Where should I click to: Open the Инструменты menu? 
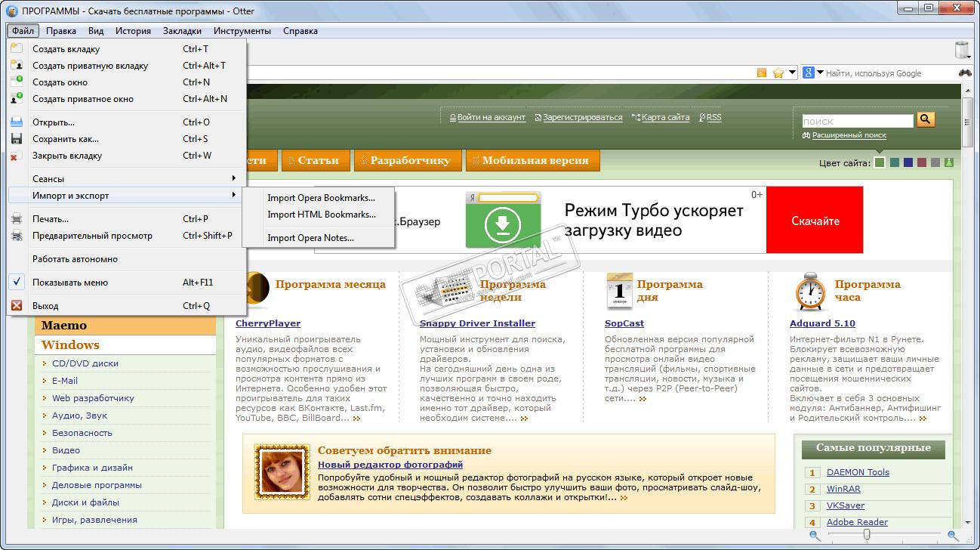[242, 31]
